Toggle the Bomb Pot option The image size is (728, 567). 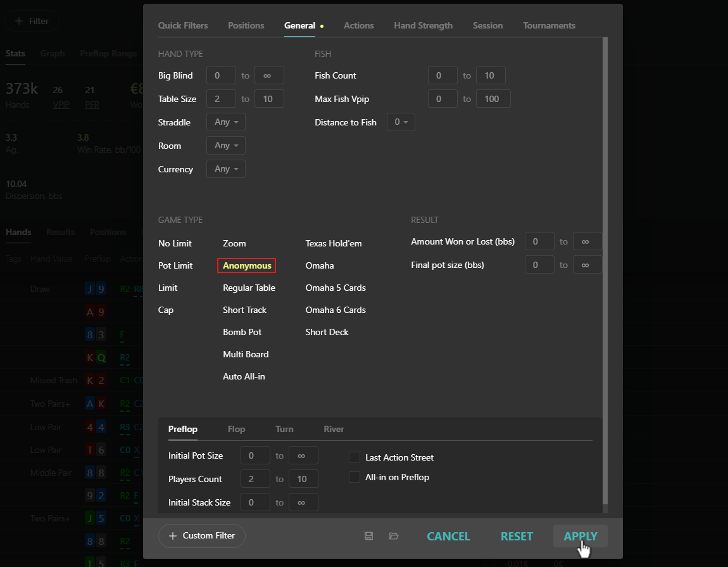[242, 332]
